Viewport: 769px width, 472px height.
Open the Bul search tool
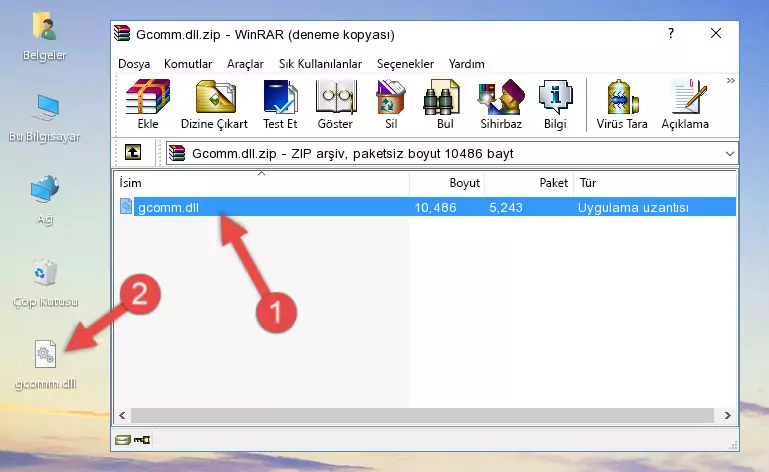(x=444, y=104)
